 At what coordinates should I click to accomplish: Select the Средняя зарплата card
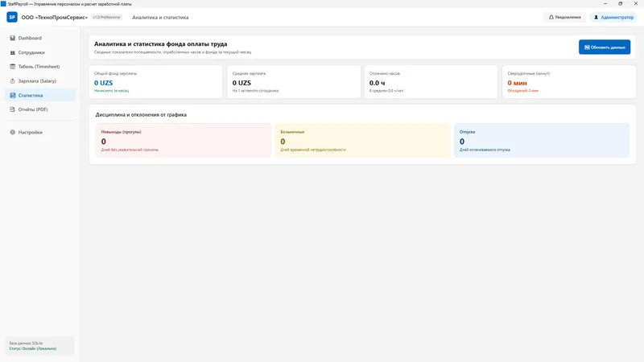click(294, 82)
